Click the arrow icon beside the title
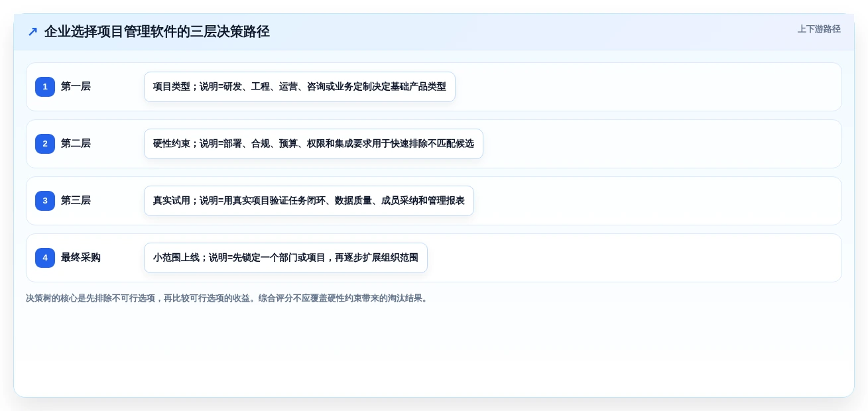Viewport: 868px width, 411px height. (x=32, y=32)
